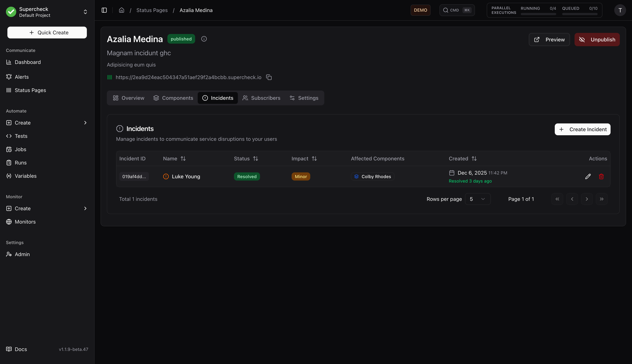The height and width of the screenshot is (364, 632).
Task: Unpublish the Azalia Medina status page
Action: pyautogui.click(x=597, y=40)
